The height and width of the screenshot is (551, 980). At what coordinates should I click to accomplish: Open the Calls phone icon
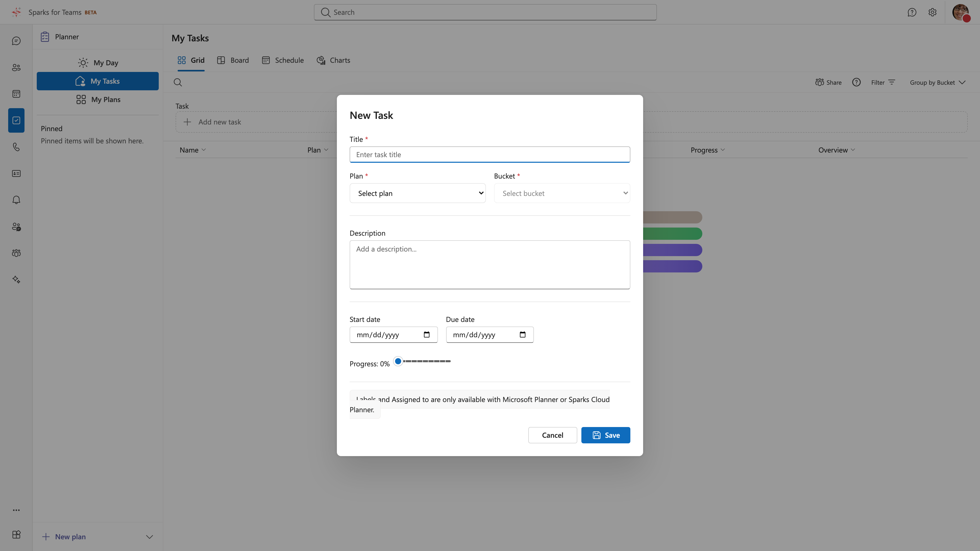[16, 147]
